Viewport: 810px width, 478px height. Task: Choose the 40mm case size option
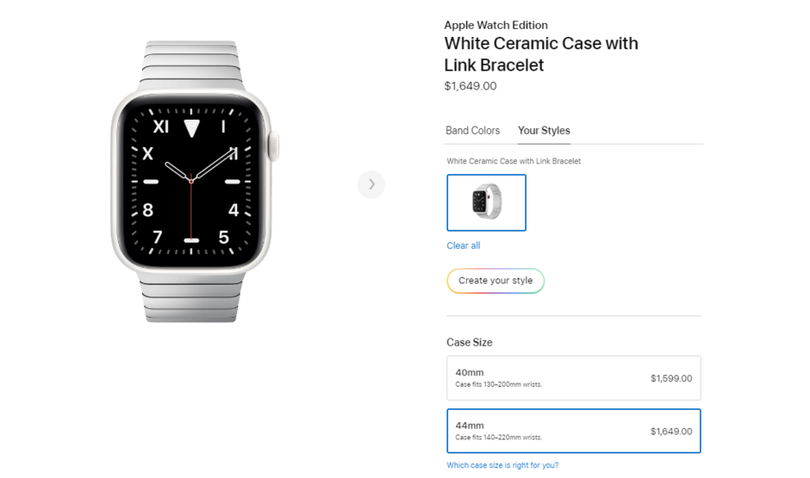[573, 378]
